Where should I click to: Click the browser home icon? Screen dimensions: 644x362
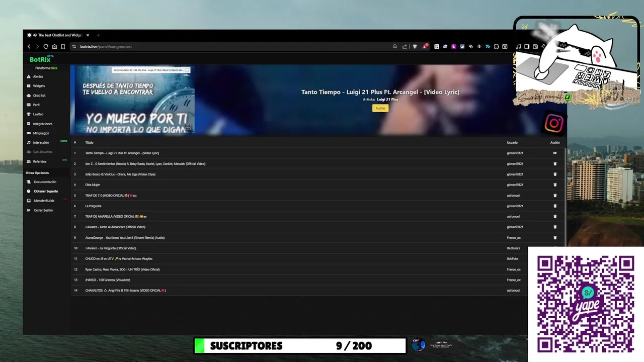point(54,46)
